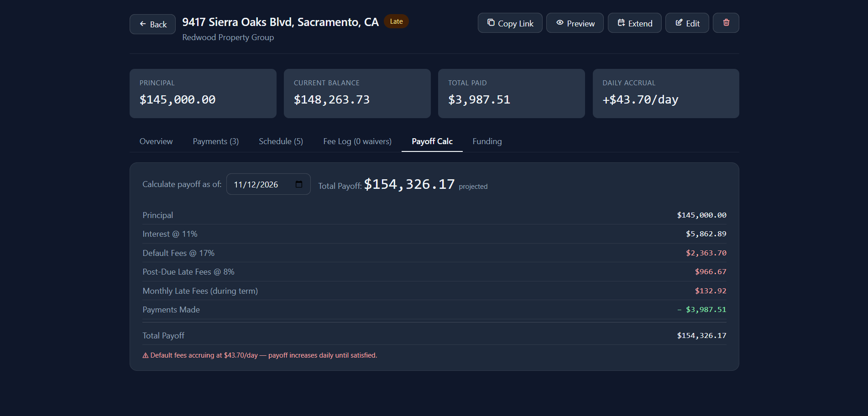
Task: Click the trash delete icon button
Action: coord(726,23)
